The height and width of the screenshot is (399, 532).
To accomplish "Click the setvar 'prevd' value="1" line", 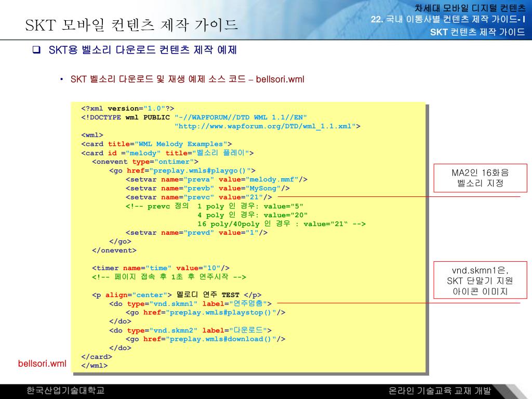I will [196, 233].
